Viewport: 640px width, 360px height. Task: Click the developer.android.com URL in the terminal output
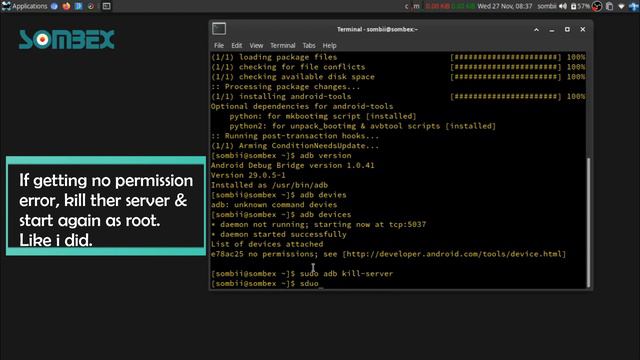454,254
